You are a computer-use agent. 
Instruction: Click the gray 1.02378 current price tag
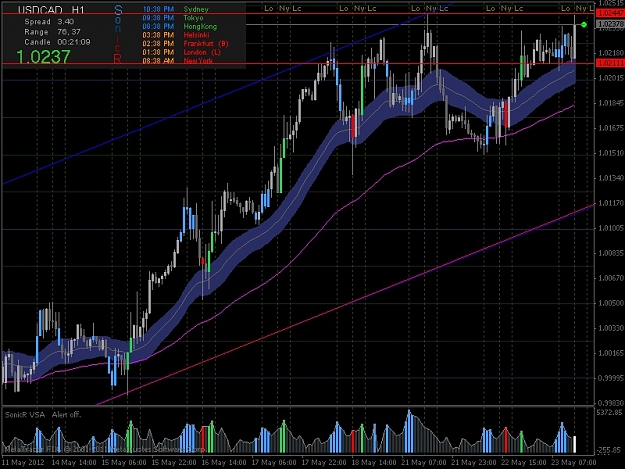coord(610,24)
